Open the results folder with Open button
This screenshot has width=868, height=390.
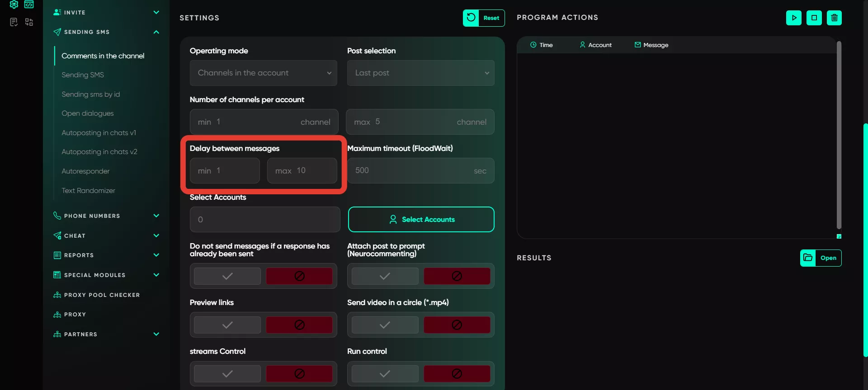tap(821, 258)
